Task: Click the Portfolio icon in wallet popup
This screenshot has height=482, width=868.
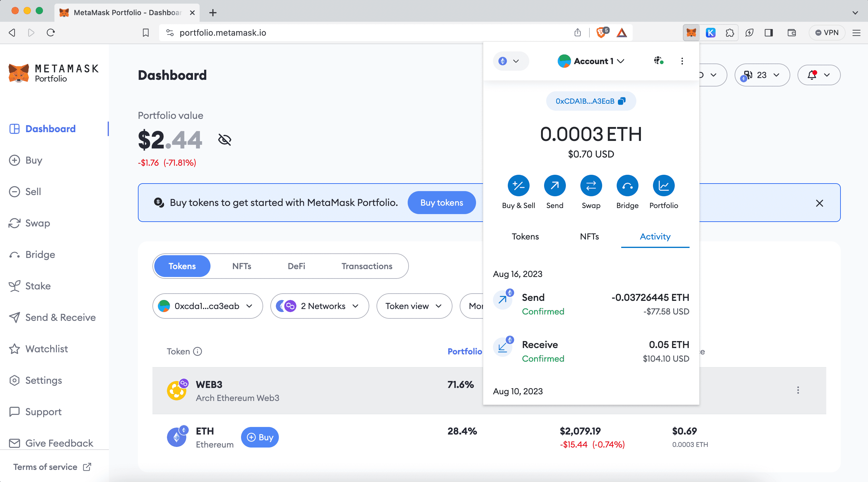Action: (x=664, y=186)
